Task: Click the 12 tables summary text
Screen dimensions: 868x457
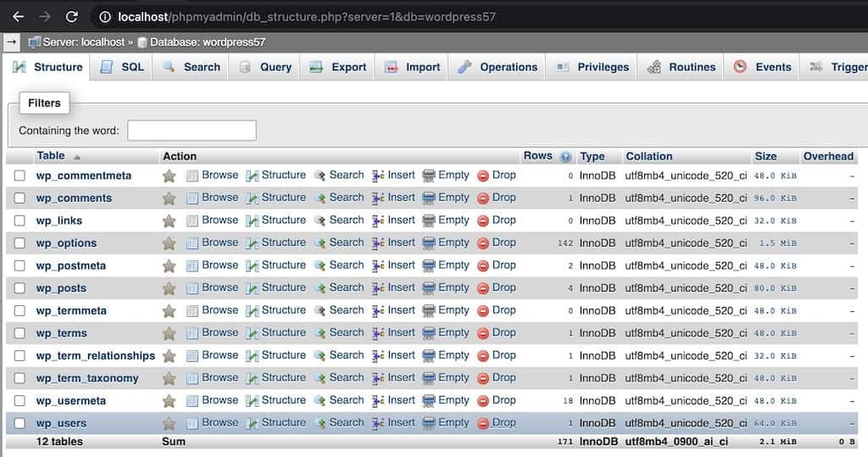Action: (59, 442)
